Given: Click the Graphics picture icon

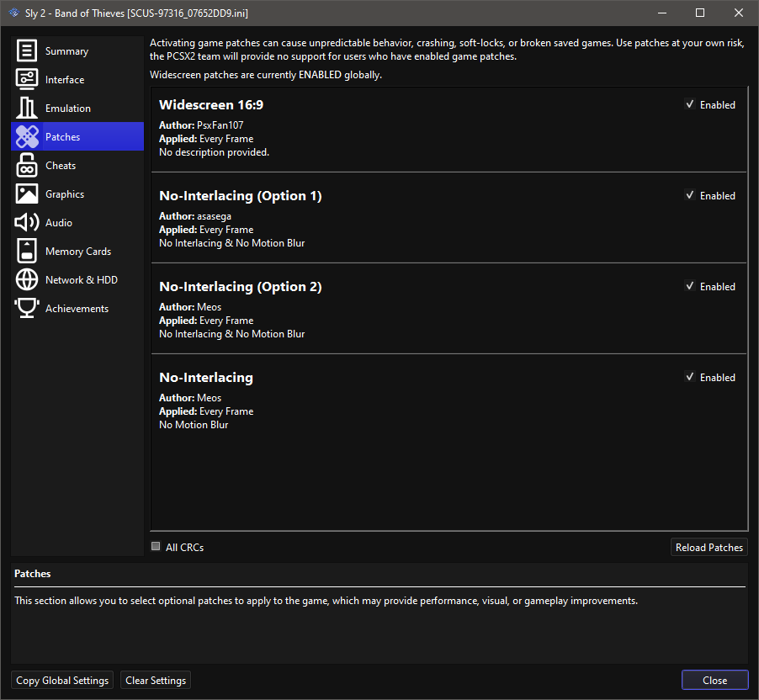Looking at the screenshot, I should click(27, 194).
